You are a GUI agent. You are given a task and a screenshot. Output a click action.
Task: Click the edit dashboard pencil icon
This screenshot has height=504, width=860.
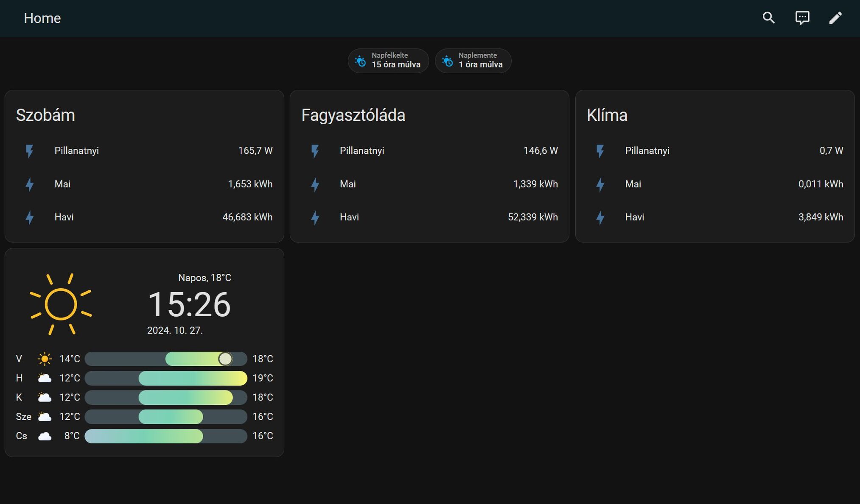click(x=835, y=18)
